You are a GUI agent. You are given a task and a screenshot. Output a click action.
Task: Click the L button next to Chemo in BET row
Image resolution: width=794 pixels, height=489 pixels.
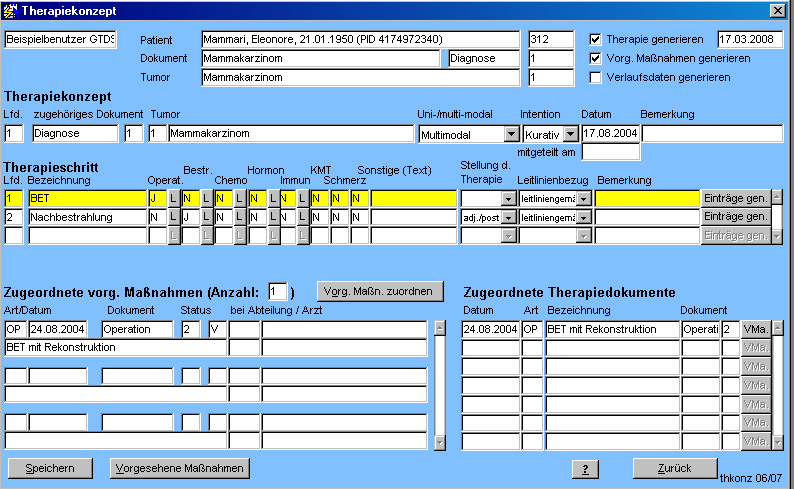point(239,198)
